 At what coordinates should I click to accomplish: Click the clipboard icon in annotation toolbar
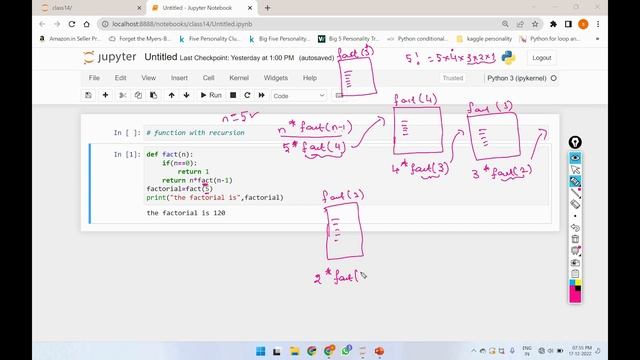(575, 274)
